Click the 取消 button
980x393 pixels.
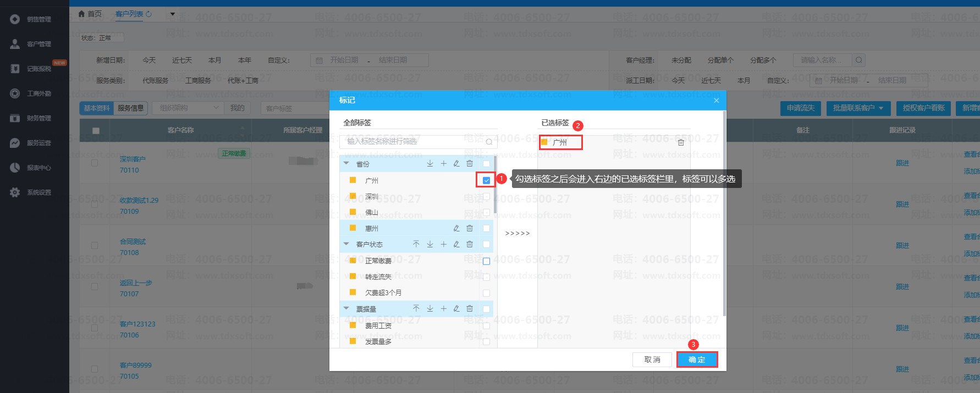(652, 359)
